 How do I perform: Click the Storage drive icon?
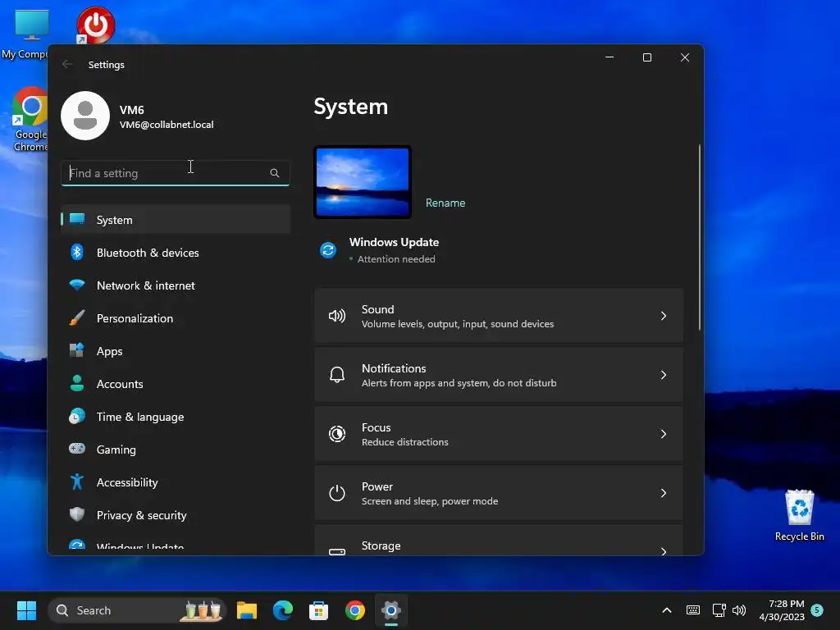click(337, 551)
